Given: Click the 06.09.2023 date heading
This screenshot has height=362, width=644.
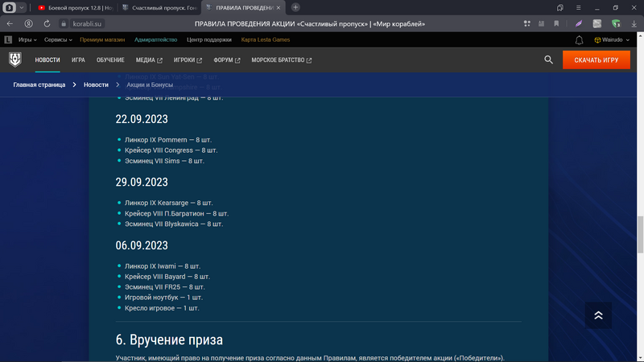Looking at the screenshot, I should pos(142,245).
